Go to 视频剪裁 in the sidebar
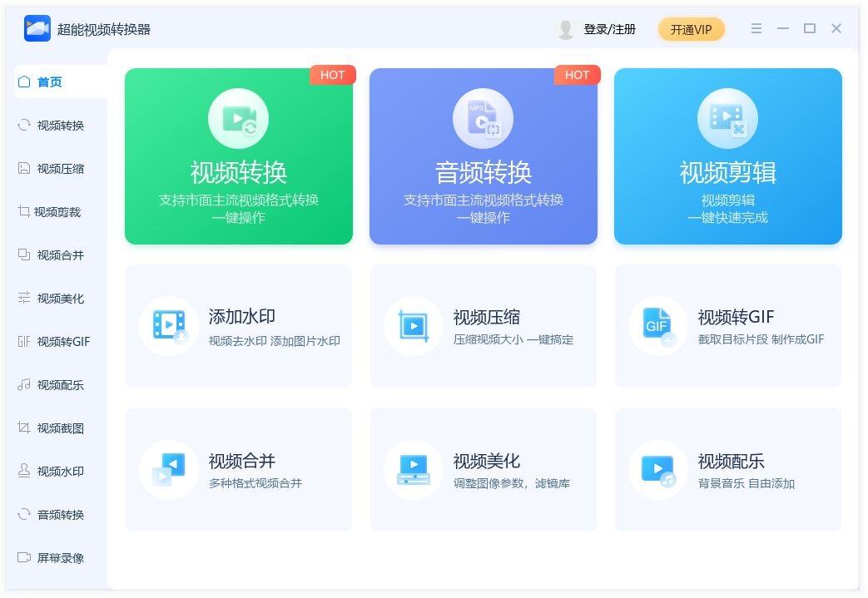868x598 pixels. [x=57, y=212]
